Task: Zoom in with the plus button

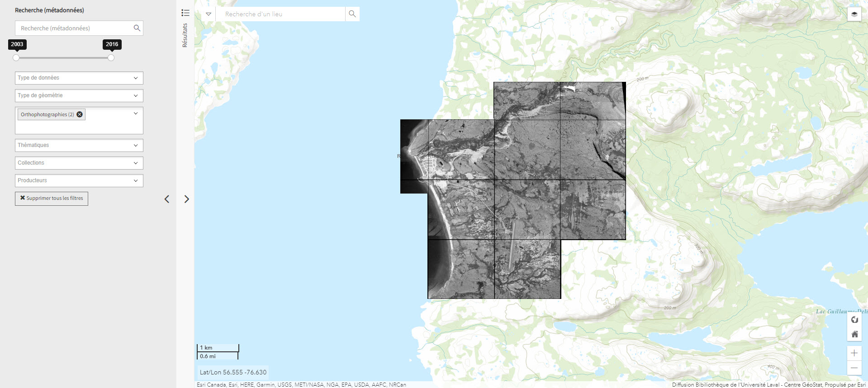Action: click(x=854, y=353)
